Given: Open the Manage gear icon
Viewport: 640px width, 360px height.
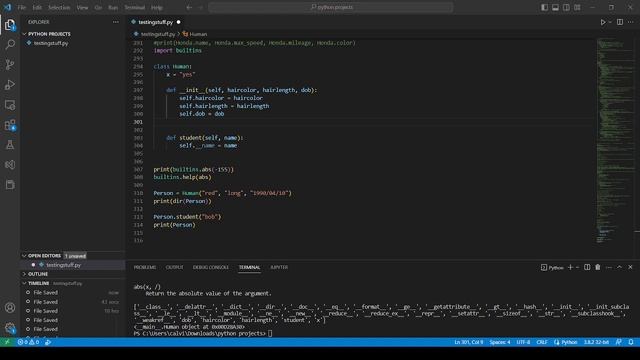Looking at the screenshot, I should coord(10,327).
